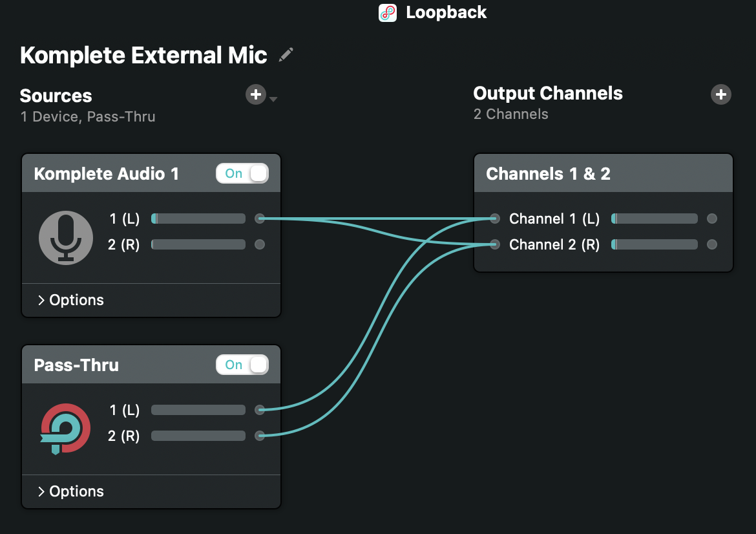Click Komplete Audio 1 channel 2 (R) output connector
This screenshot has height=534, width=756.
(260, 244)
